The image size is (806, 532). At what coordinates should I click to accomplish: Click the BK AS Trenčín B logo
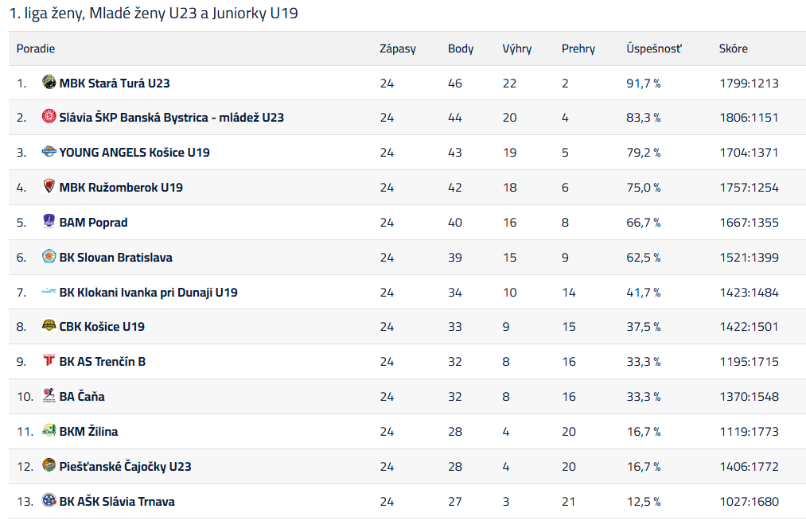click(49, 361)
